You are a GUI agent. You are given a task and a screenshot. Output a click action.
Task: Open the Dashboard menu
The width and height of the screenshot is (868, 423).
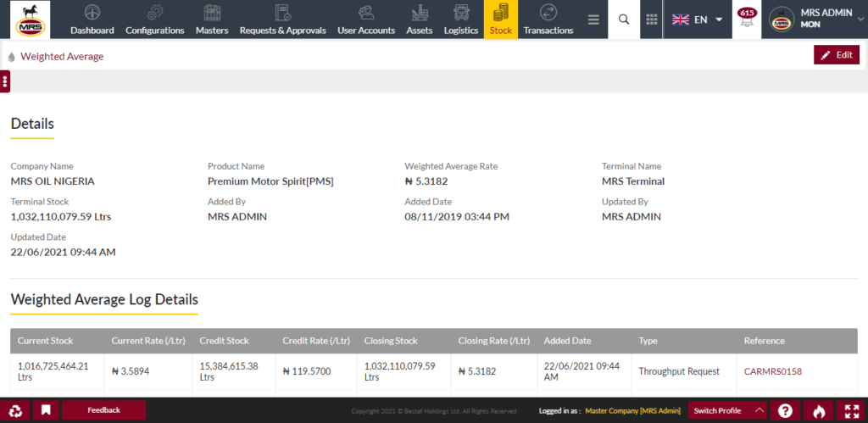pyautogui.click(x=92, y=20)
